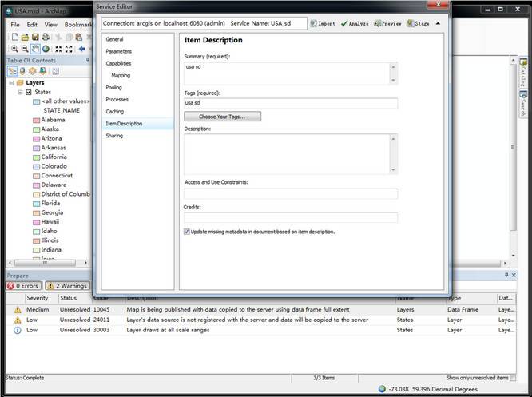Click Description box scroll down arrow
The height and width of the screenshot is (397, 532).
(393, 169)
